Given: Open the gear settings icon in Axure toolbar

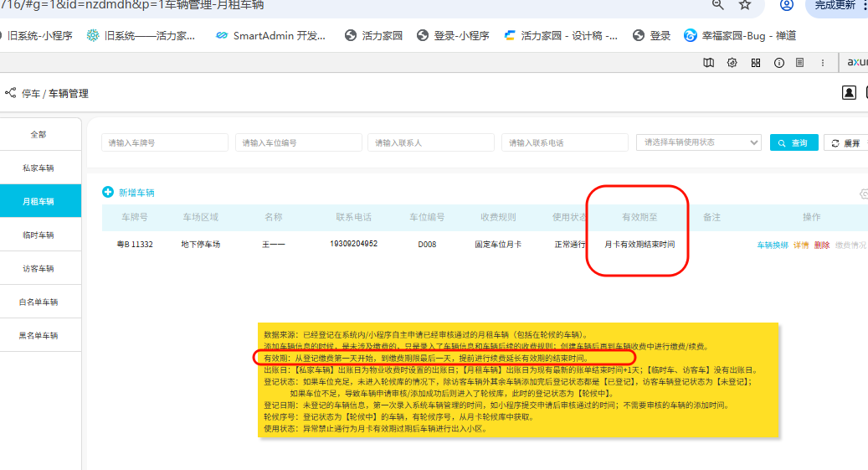Looking at the screenshot, I should (x=732, y=63).
